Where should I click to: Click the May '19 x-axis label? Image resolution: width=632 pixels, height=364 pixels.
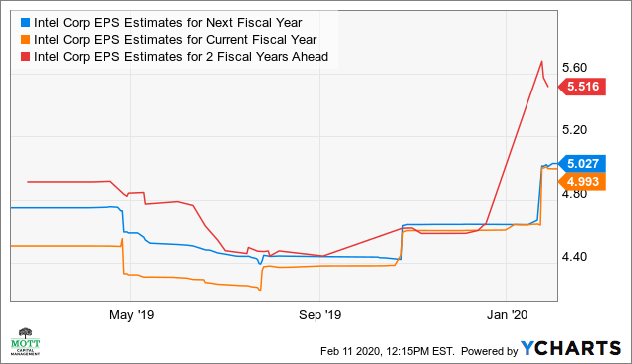pyautogui.click(x=131, y=315)
